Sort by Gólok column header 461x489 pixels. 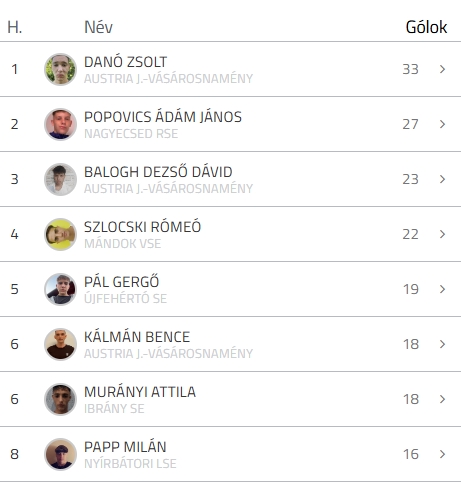(x=426, y=27)
